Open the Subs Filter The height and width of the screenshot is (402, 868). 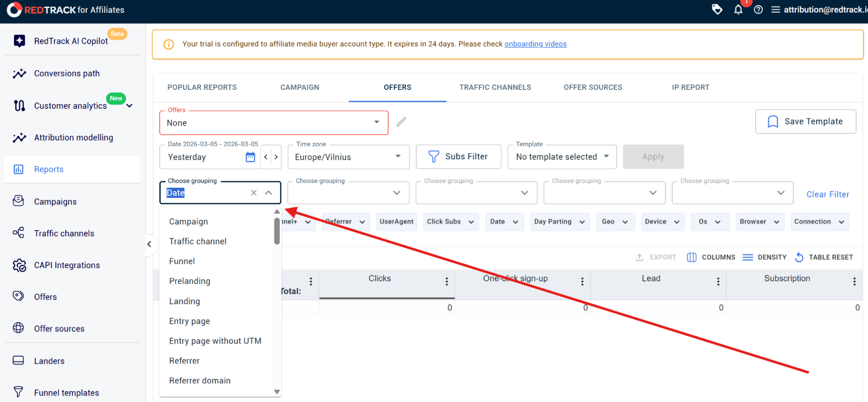point(458,157)
